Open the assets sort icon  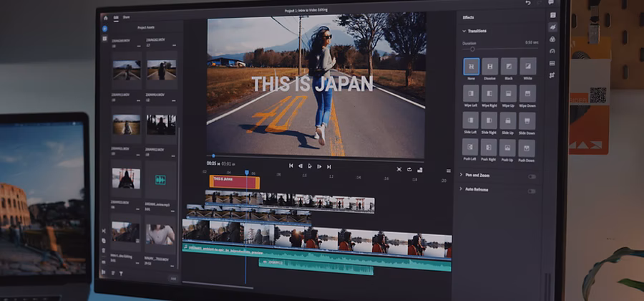point(113,272)
